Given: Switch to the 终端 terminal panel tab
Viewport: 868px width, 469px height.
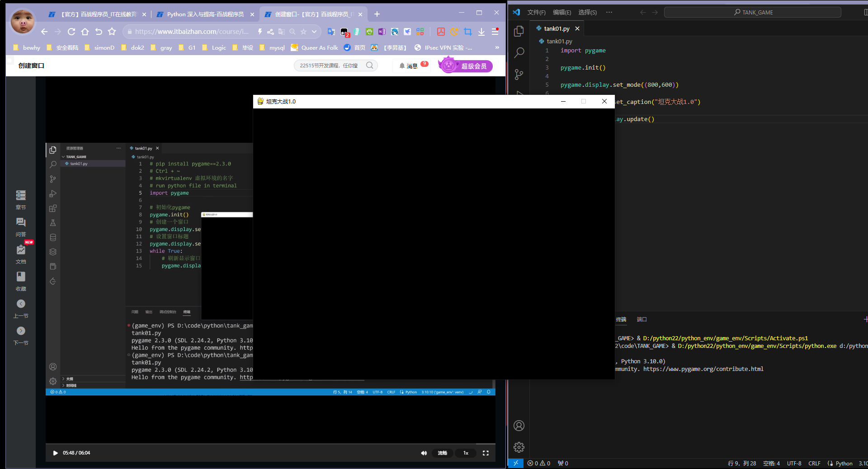Looking at the screenshot, I should point(621,319).
